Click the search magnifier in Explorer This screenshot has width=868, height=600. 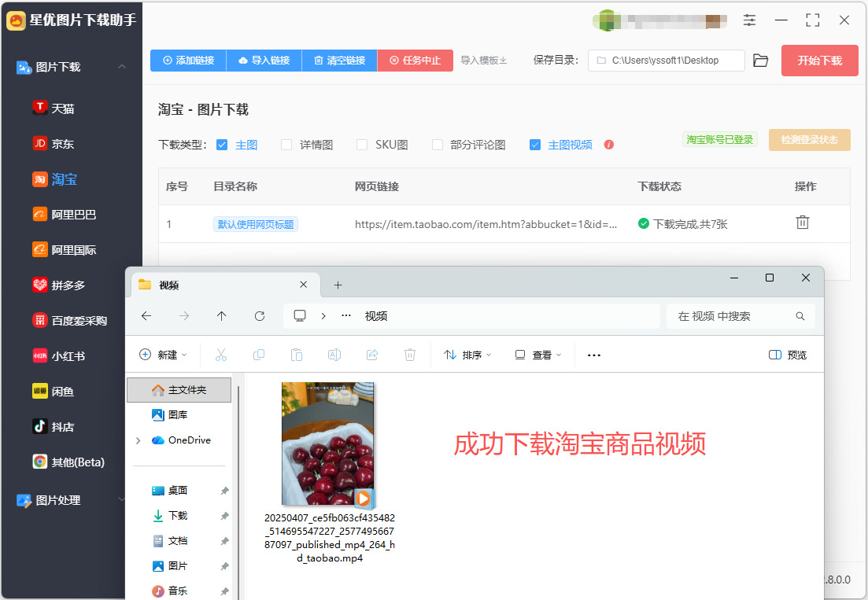(x=800, y=316)
